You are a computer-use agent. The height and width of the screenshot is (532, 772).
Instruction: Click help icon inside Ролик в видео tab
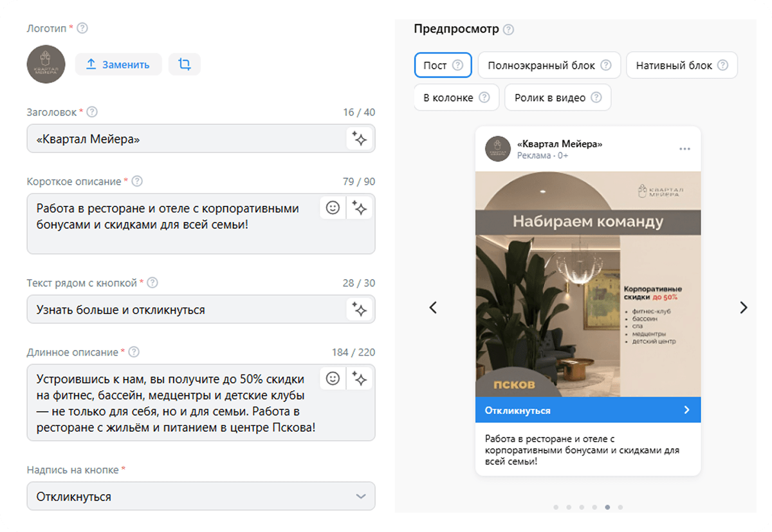596,98
